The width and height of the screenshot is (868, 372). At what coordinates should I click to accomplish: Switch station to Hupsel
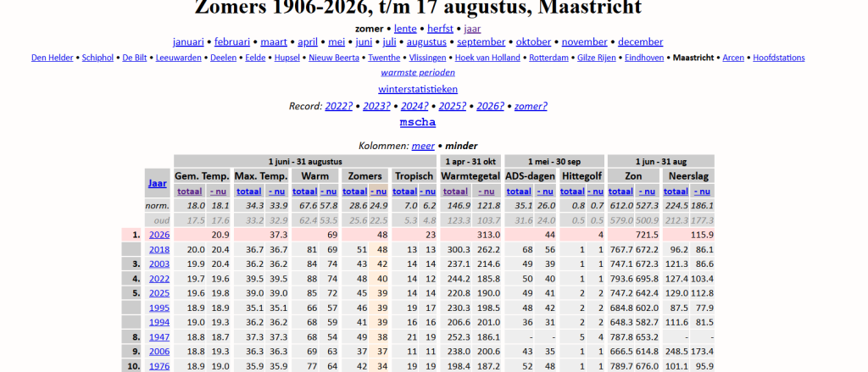click(x=287, y=58)
